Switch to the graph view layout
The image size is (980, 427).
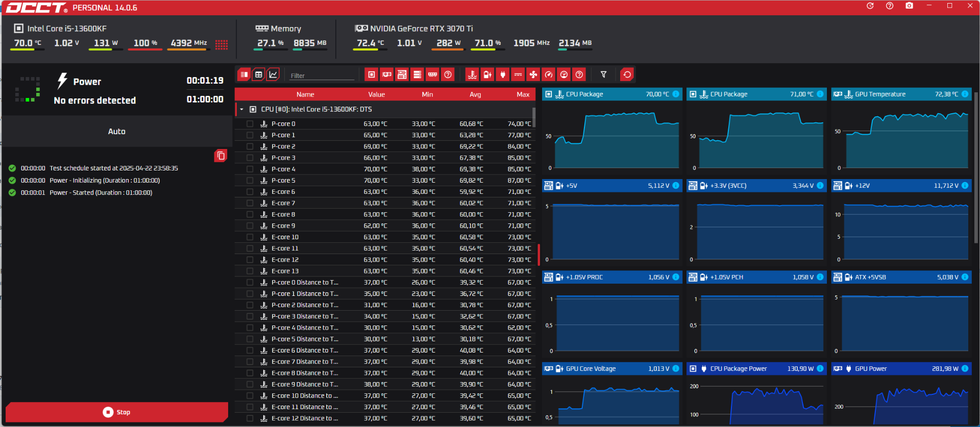(274, 75)
